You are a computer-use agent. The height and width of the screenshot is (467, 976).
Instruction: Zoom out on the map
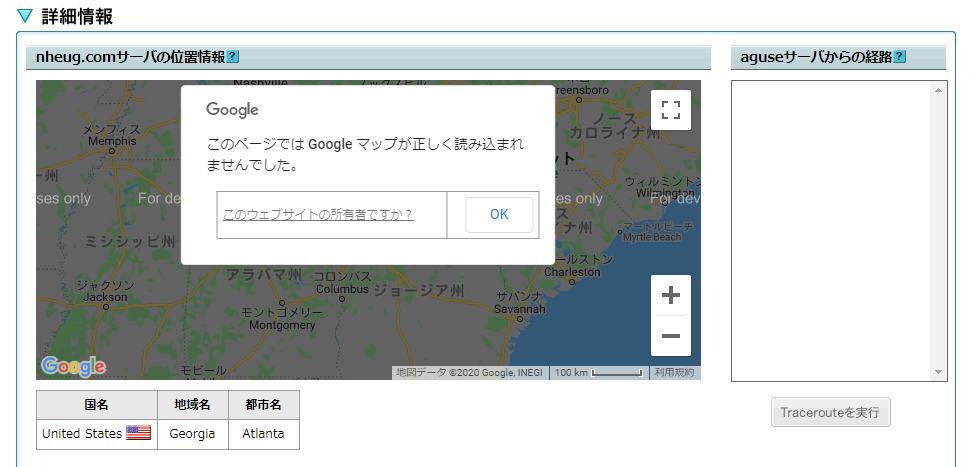[670, 336]
